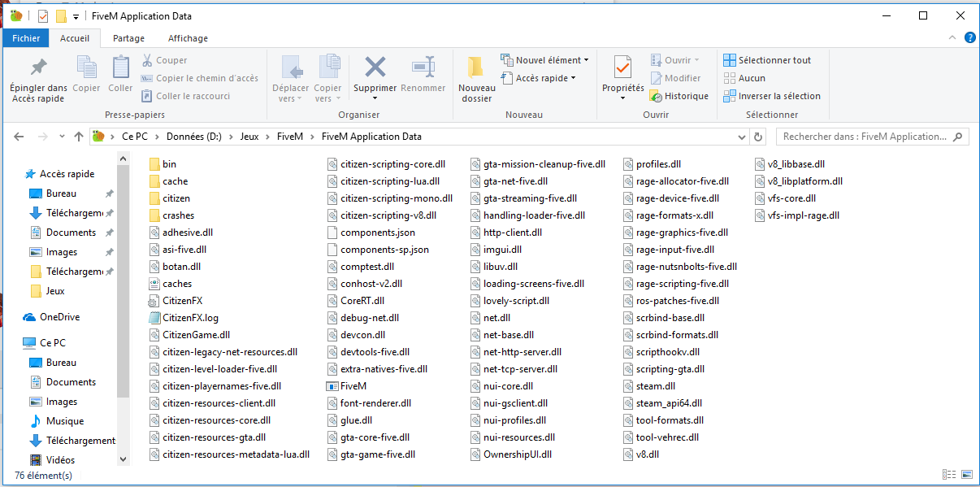Click the title bar new folder icon

[x=61, y=16]
